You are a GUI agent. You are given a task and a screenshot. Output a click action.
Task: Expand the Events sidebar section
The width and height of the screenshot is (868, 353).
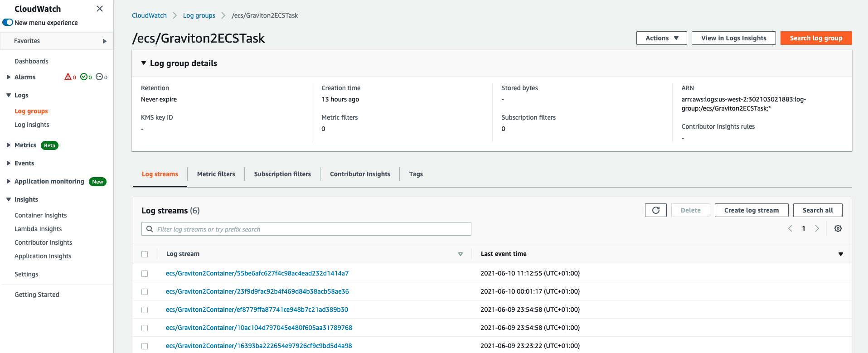coord(9,163)
